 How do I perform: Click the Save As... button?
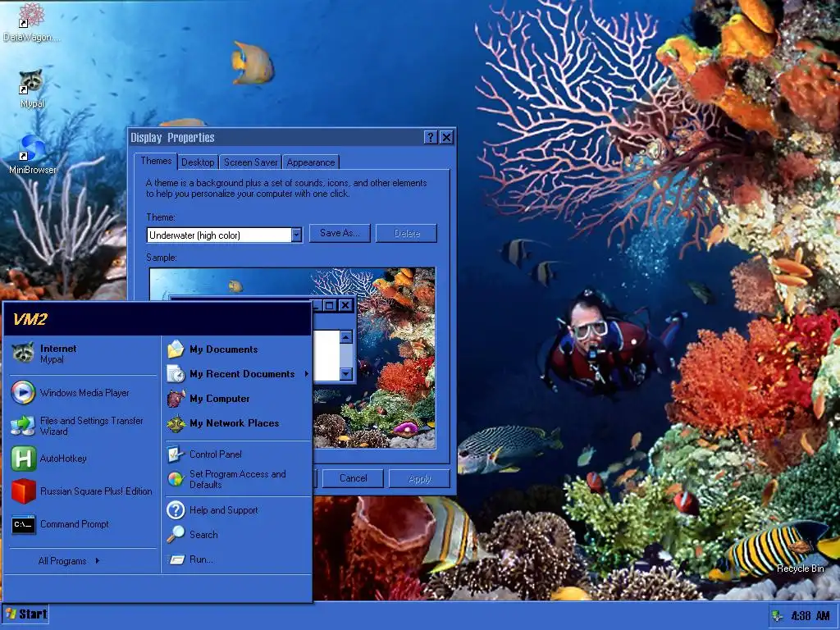click(x=340, y=233)
